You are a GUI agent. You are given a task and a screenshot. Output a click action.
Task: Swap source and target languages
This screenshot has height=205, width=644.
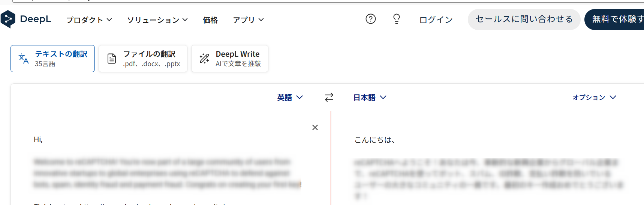(x=329, y=98)
